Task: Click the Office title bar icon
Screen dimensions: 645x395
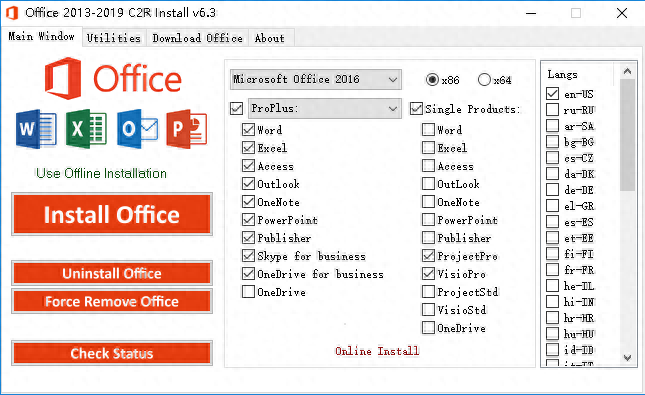Action: pos(12,13)
